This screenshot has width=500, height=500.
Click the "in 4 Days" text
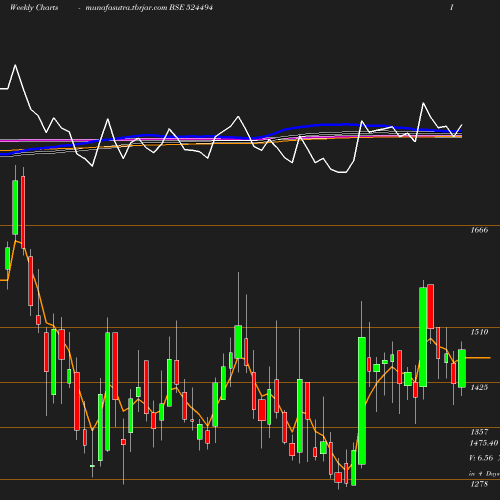(484, 473)
